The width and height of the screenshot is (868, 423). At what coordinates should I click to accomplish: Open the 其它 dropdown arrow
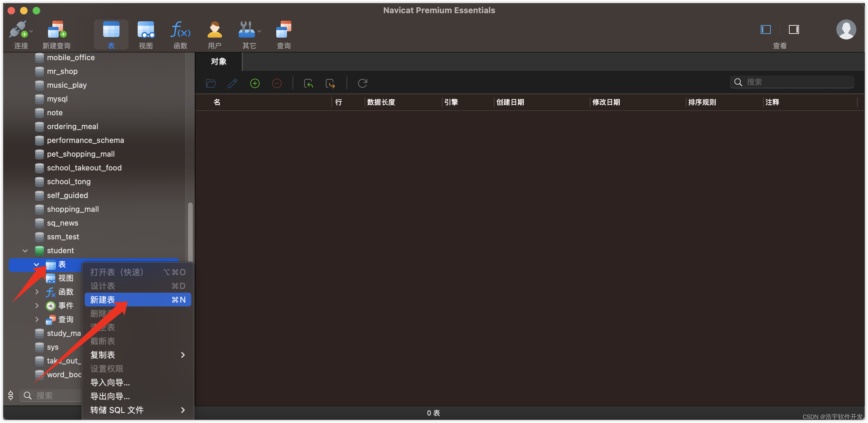[259, 31]
